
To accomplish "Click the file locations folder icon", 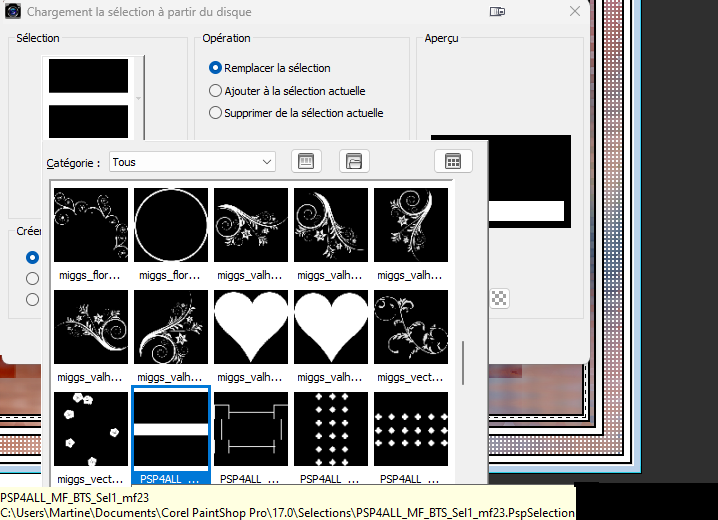I will pos(354,162).
